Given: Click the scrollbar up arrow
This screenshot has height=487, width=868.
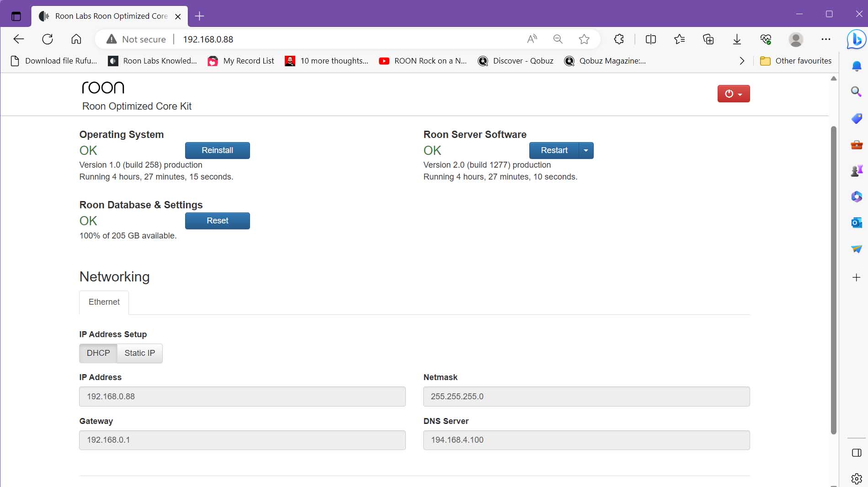Looking at the screenshot, I should point(833,79).
